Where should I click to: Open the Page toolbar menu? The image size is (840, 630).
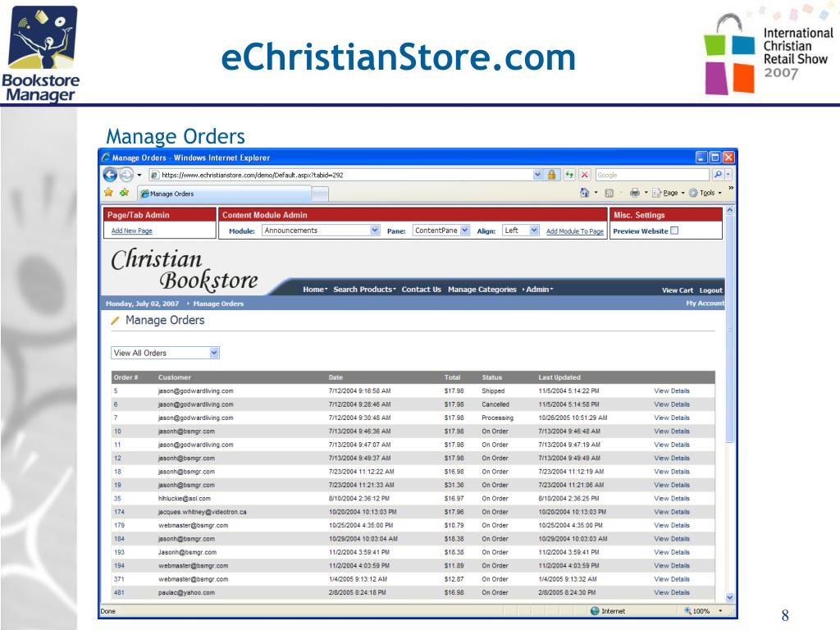(669, 193)
